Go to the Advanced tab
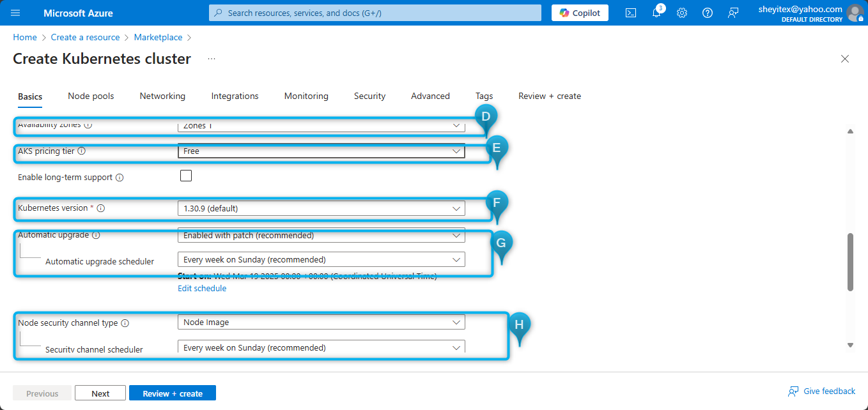 [x=430, y=96]
